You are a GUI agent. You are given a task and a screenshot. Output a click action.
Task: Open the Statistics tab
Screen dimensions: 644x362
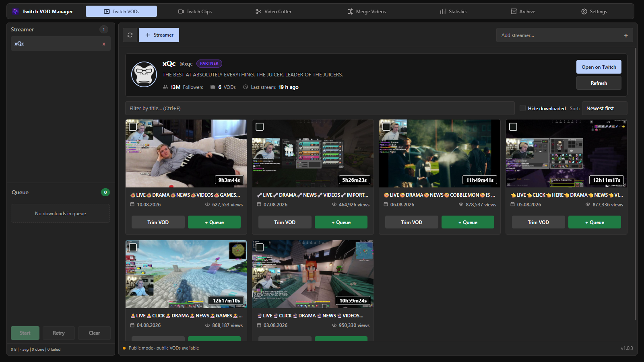click(x=454, y=11)
